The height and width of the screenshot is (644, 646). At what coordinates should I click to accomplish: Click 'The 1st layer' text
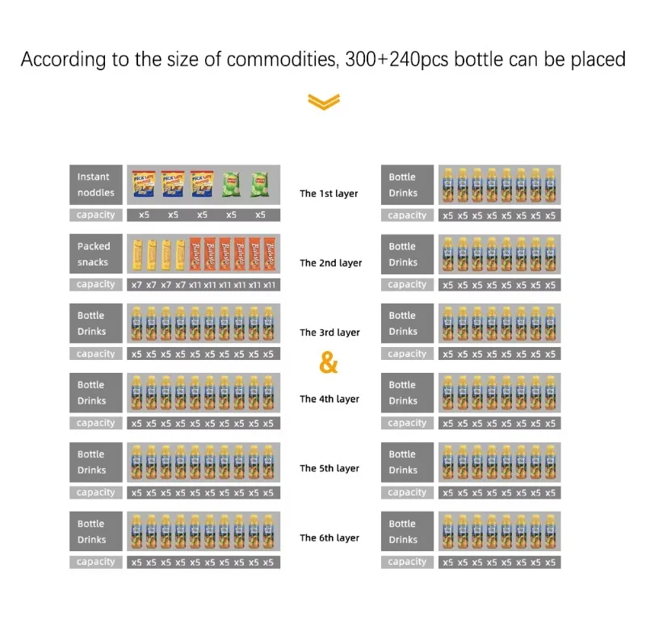pos(329,194)
